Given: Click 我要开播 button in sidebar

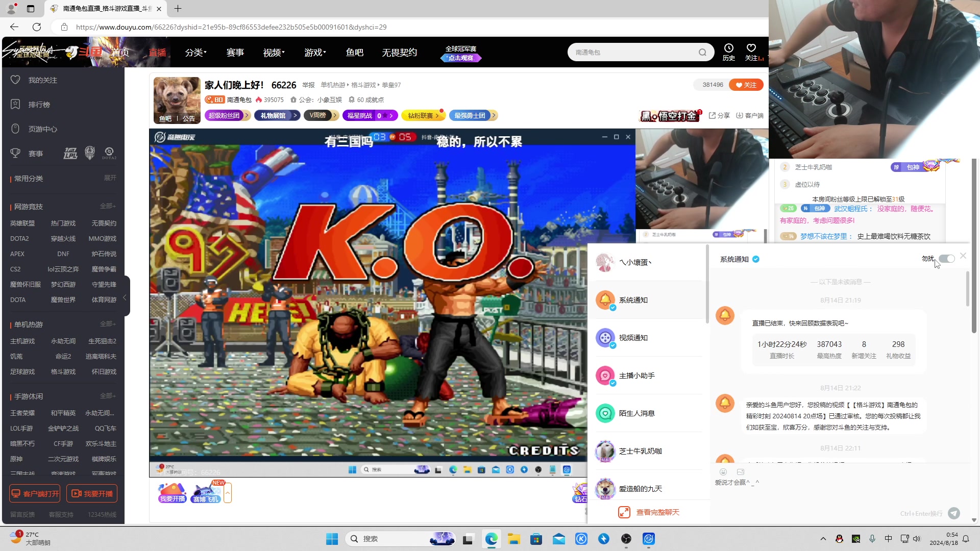Looking at the screenshot, I should pos(92,494).
